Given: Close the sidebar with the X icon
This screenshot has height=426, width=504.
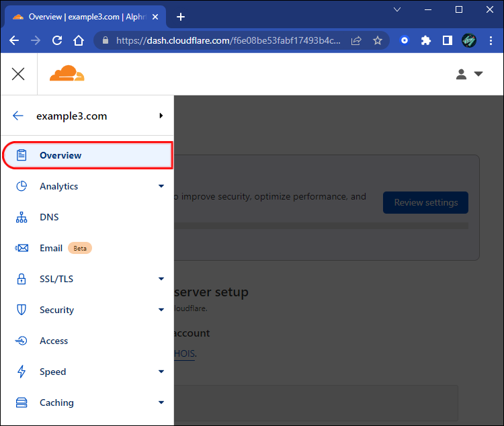Looking at the screenshot, I should 18,74.
